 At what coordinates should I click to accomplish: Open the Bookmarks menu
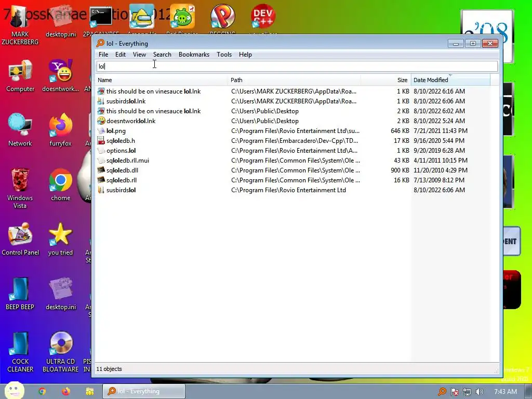point(194,55)
